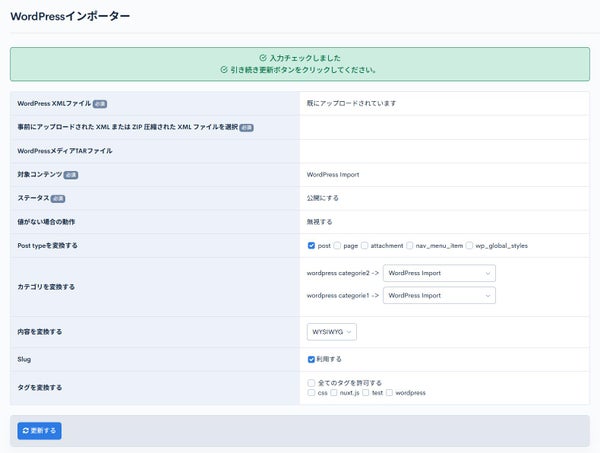Click 'WordPress Import' value in 対象コンテンツ row
Image resolution: width=600 pixels, height=453 pixels.
(333, 175)
